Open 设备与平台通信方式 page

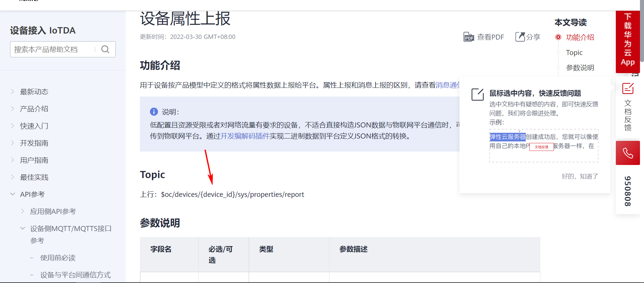75,275
